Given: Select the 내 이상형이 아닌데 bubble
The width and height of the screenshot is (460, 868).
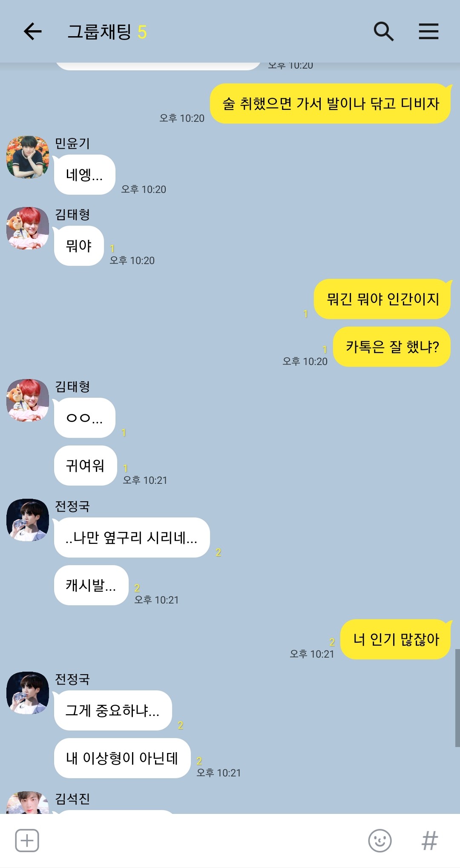Looking at the screenshot, I should point(122,758).
